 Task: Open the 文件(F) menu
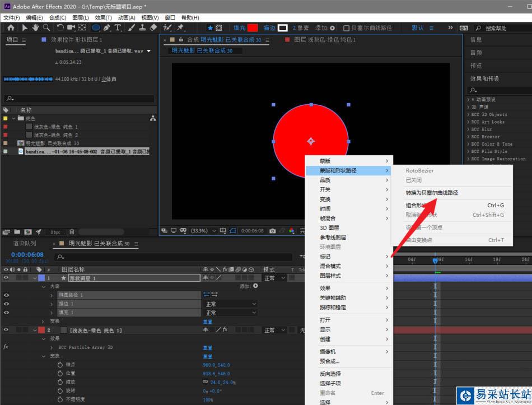click(12, 18)
